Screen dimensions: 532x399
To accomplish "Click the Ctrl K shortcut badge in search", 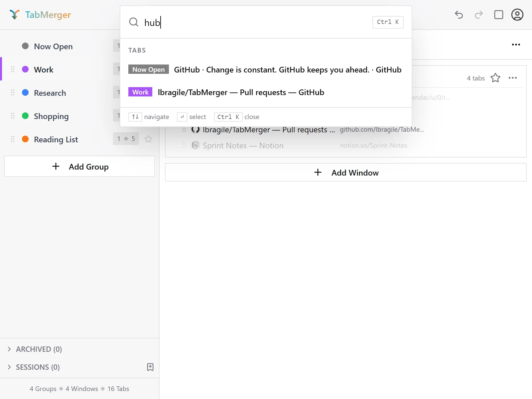I will pos(388,22).
